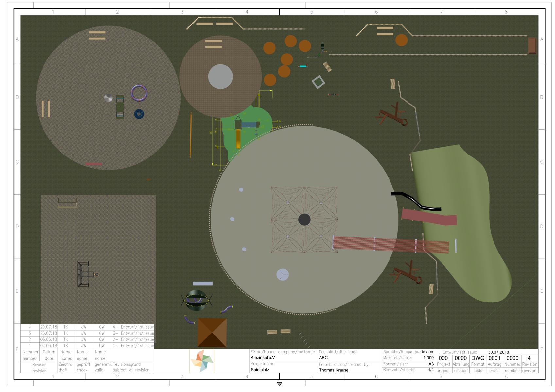
Task: Click the DWG format code cell
Action: [x=478, y=358]
